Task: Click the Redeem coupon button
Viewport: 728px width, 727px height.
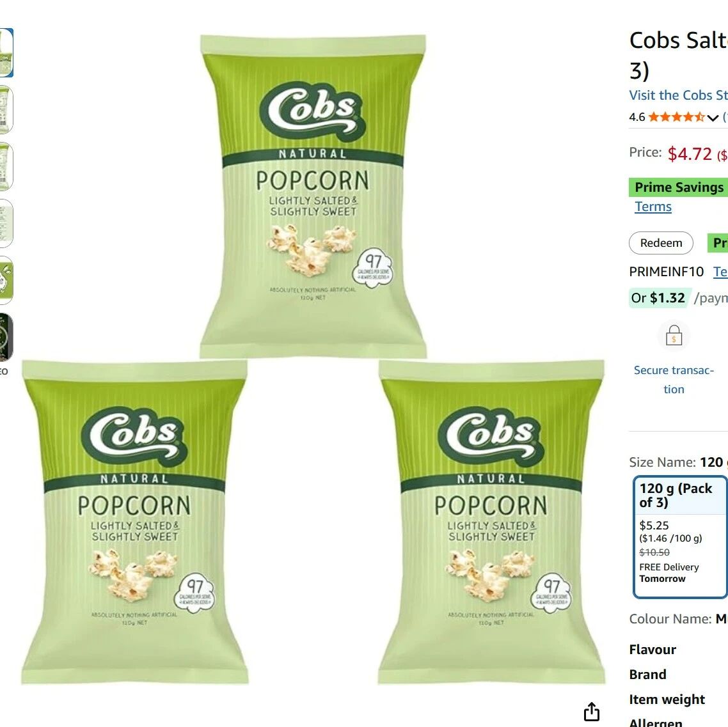Action: tap(661, 242)
